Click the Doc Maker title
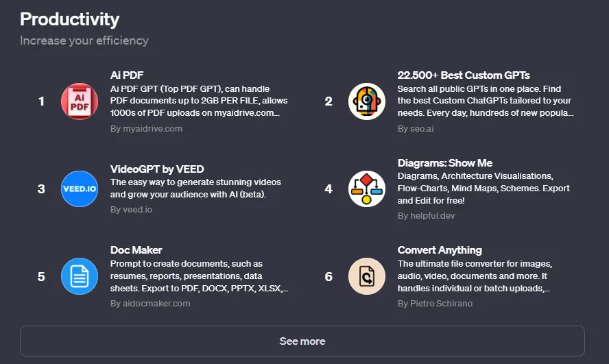The height and width of the screenshot is (364, 609). 136,250
